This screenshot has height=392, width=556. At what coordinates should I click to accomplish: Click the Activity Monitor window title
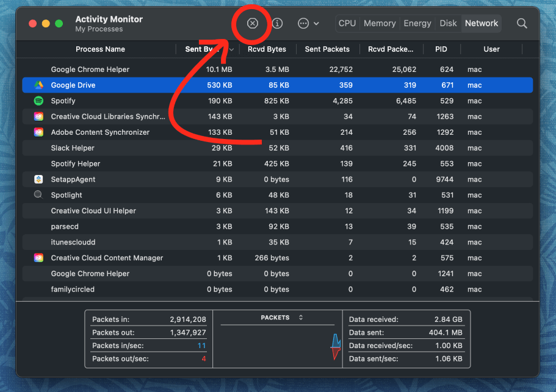click(109, 19)
